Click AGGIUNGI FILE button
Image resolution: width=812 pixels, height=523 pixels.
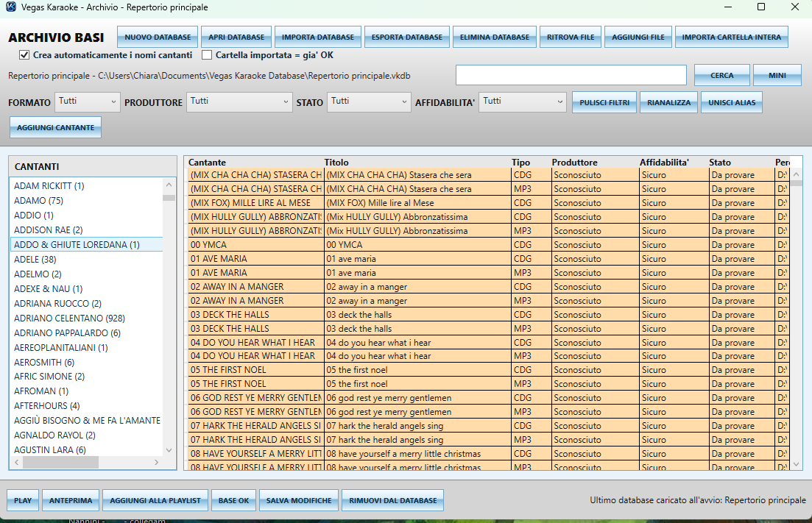pos(638,38)
